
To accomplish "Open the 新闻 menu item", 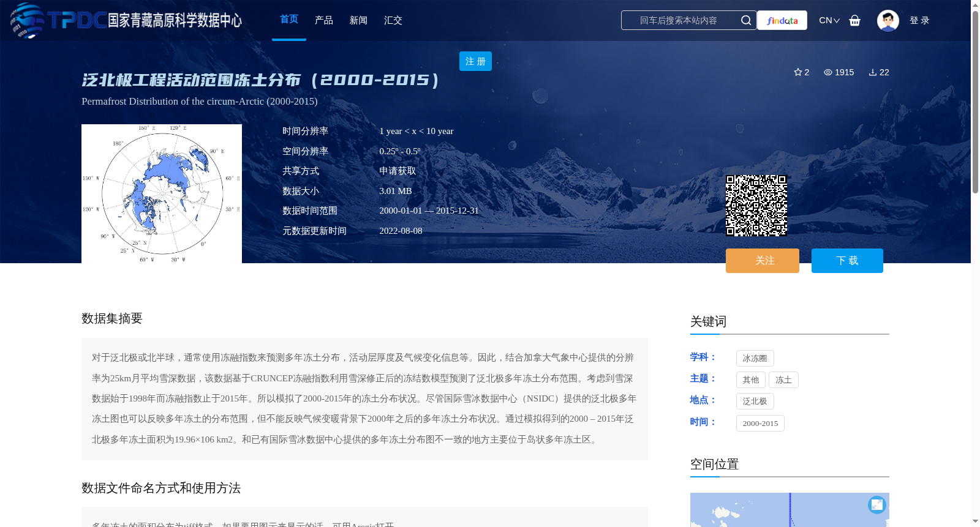I will 358,20.
